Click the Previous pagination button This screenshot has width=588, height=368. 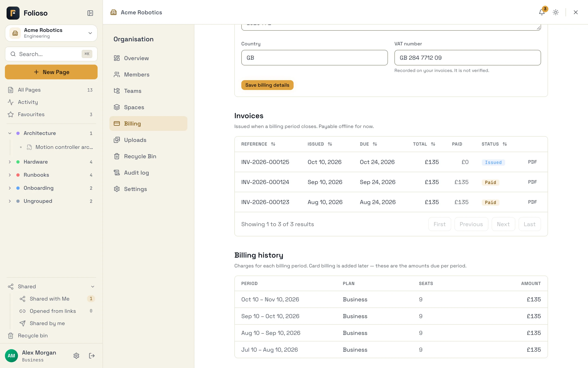471,224
